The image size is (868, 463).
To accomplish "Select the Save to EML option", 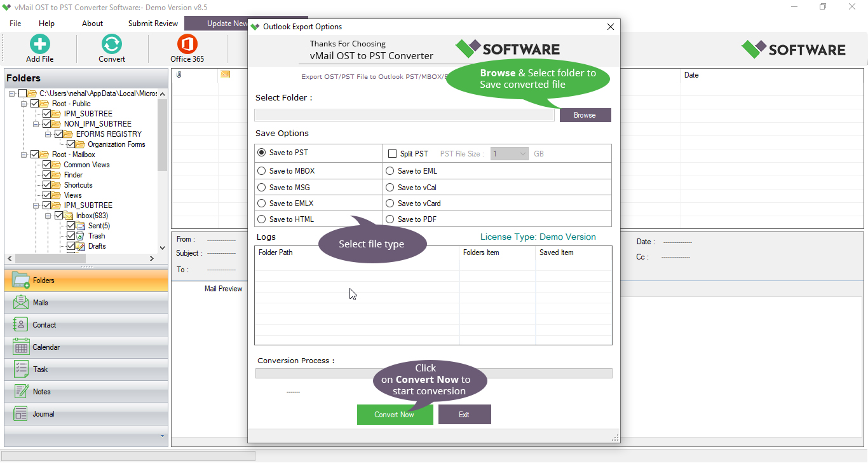I will click(x=390, y=171).
